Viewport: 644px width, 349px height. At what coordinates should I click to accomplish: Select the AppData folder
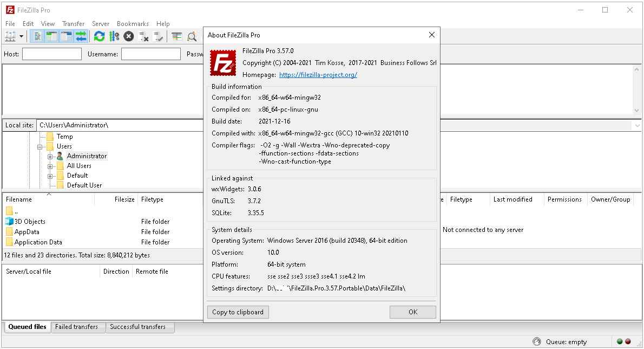click(27, 232)
